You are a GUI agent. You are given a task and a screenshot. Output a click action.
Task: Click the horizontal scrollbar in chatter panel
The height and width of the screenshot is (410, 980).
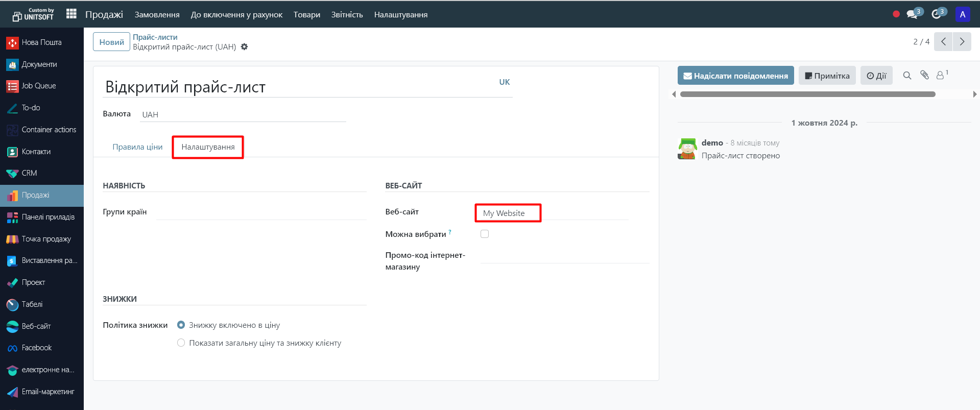pyautogui.click(x=807, y=94)
